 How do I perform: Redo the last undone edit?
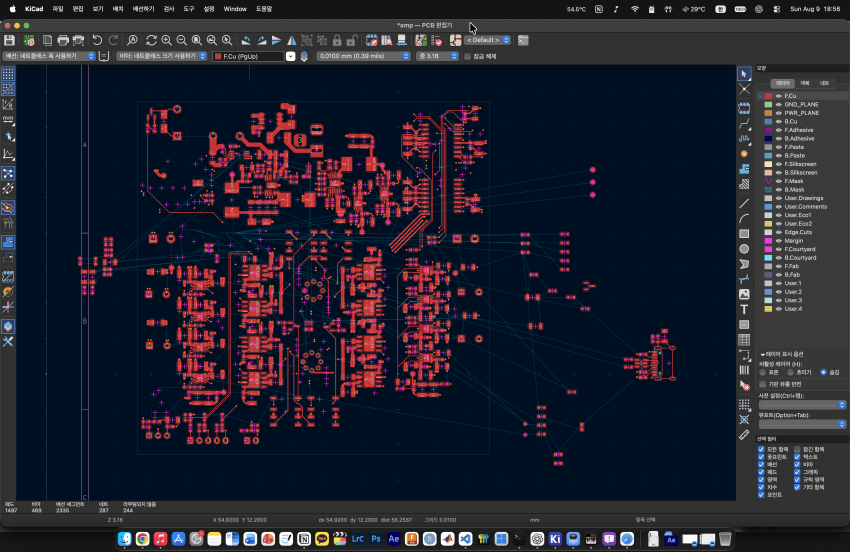point(113,40)
